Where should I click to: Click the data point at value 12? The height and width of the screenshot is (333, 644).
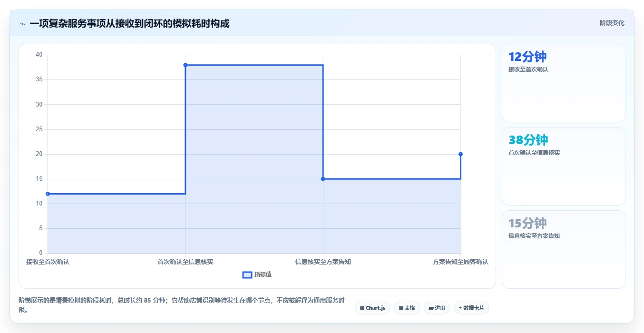[48, 194]
